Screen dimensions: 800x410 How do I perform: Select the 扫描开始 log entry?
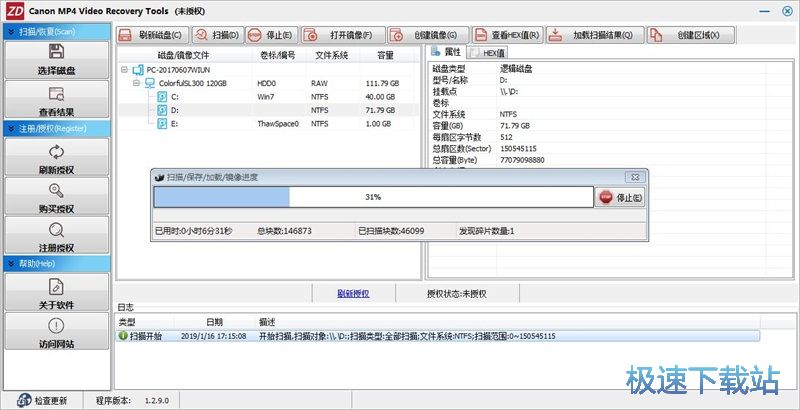pyautogui.click(x=438, y=336)
